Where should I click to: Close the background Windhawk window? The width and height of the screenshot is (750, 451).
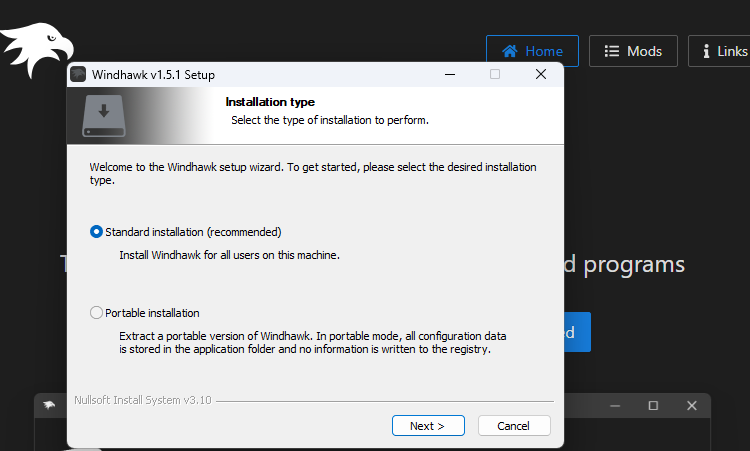pyautogui.click(x=692, y=406)
